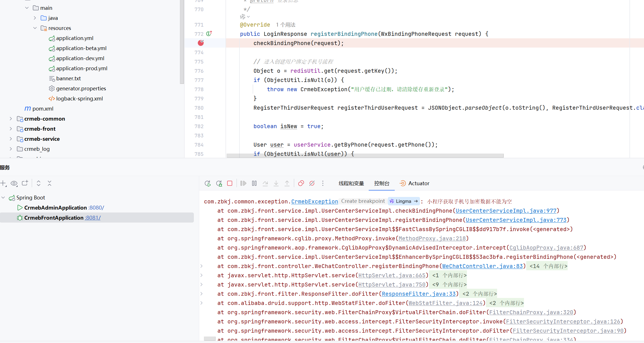Open the more options kebab menu in debug toolbar

323,183
